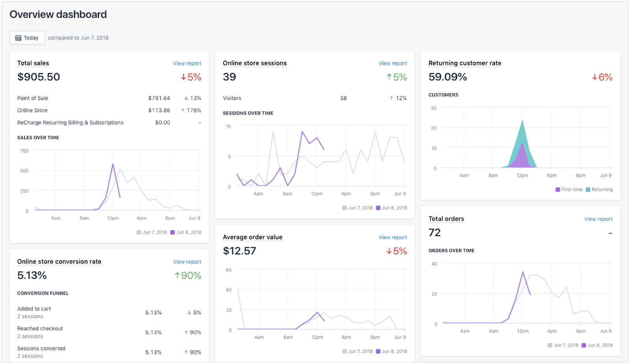Click the Average order value heading

click(252, 237)
